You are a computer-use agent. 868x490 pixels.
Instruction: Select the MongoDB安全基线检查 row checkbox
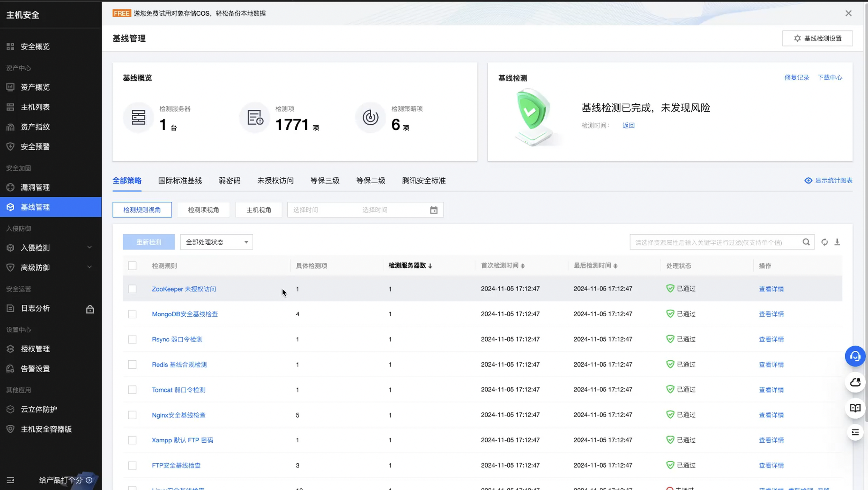point(132,314)
